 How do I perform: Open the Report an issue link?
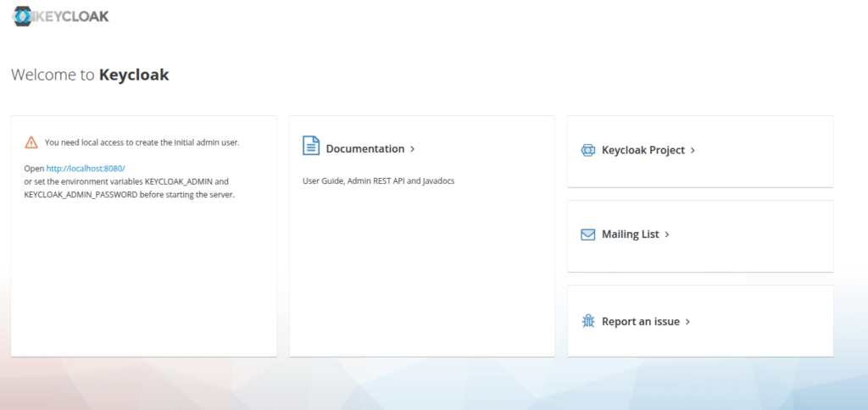[641, 321]
